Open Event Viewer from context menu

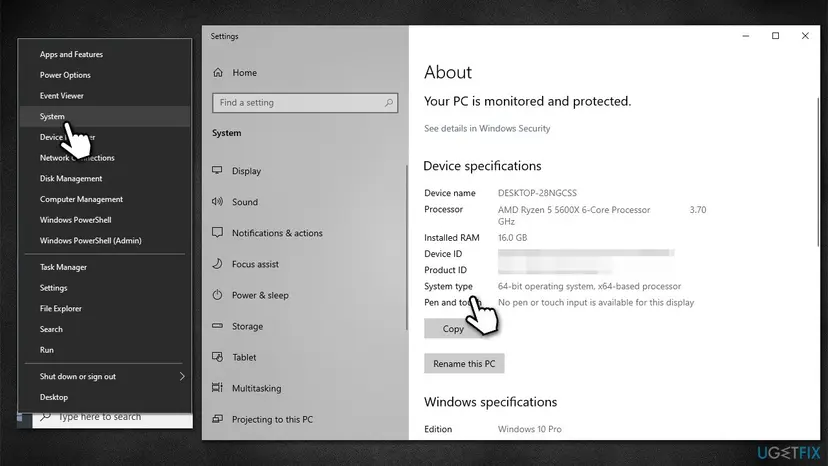(x=61, y=96)
